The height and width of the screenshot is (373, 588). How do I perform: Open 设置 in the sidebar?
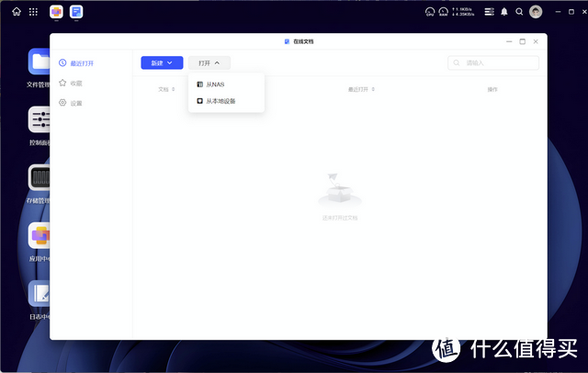[x=71, y=103]
